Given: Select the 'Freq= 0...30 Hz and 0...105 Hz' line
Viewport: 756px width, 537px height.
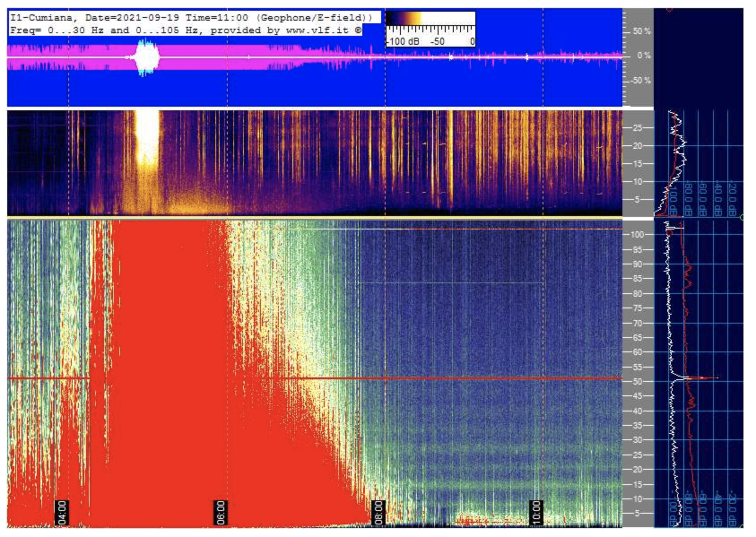Looking at the screenshot, I should pos(186,30).
